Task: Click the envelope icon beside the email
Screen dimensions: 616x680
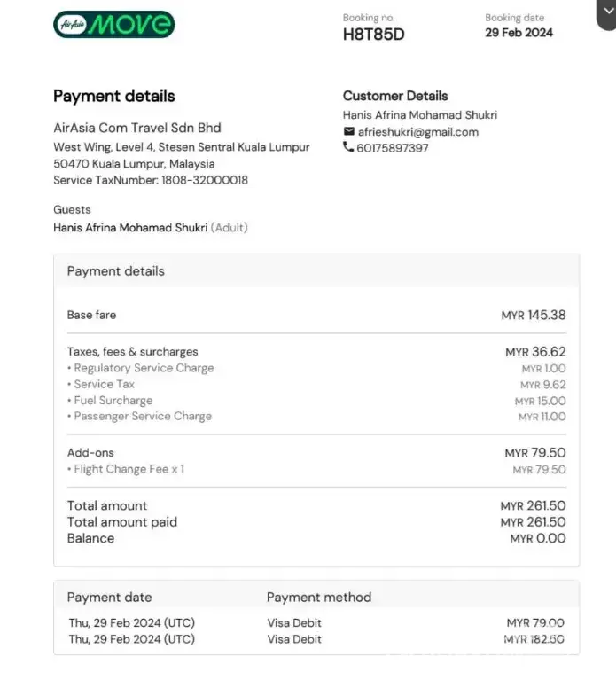Action: click(348, 132)
